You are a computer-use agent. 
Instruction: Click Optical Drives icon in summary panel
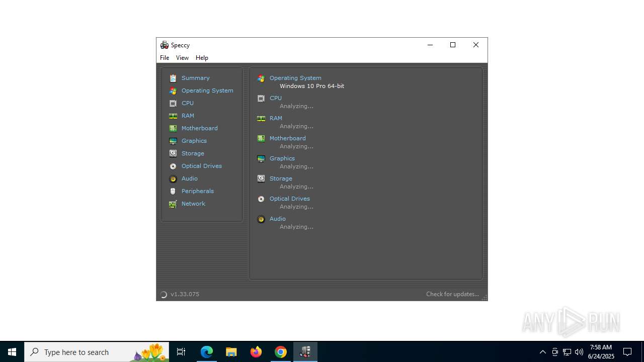[261, 199]
